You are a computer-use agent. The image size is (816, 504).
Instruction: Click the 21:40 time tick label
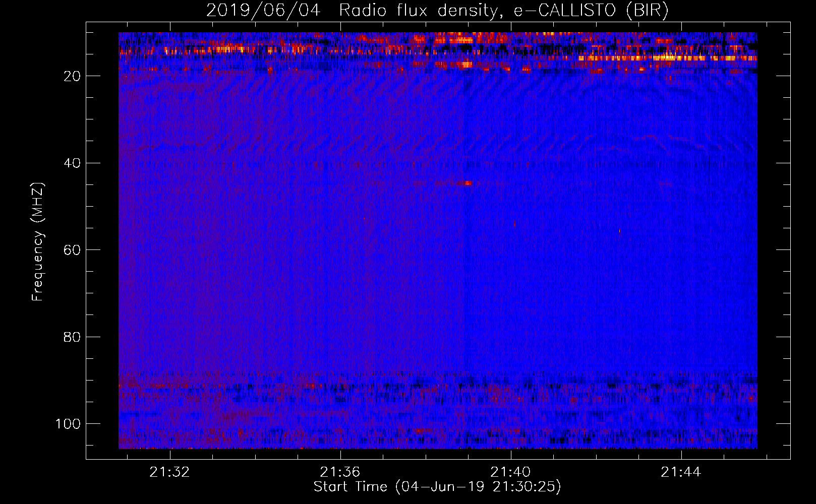click(x=511, y=472)
